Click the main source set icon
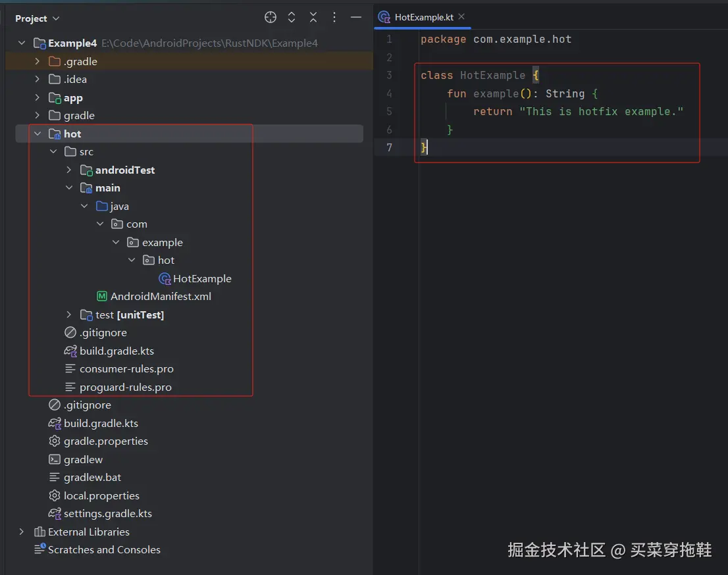 pos(86,188)
